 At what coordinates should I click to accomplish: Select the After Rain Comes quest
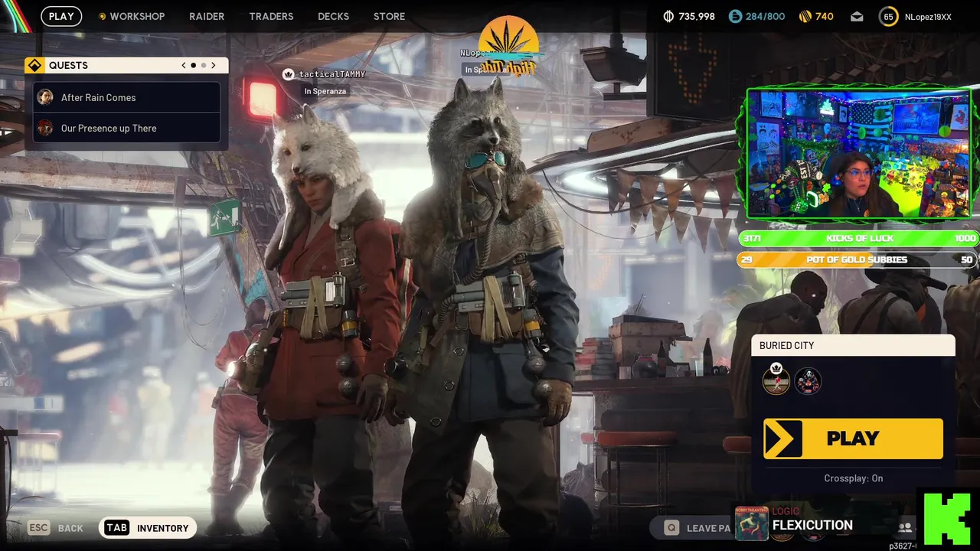[127, 97]
